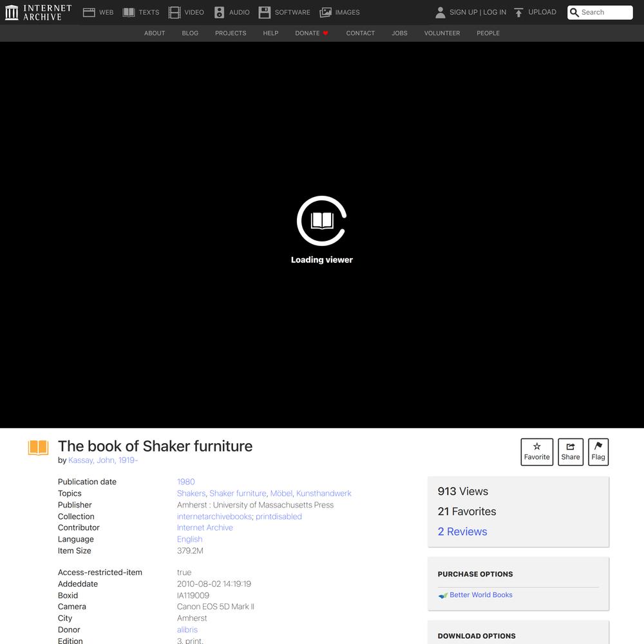The height and width of the screenshot is (644, 644).
Task: Click the orange book item icon
Action: pos(38,448)
